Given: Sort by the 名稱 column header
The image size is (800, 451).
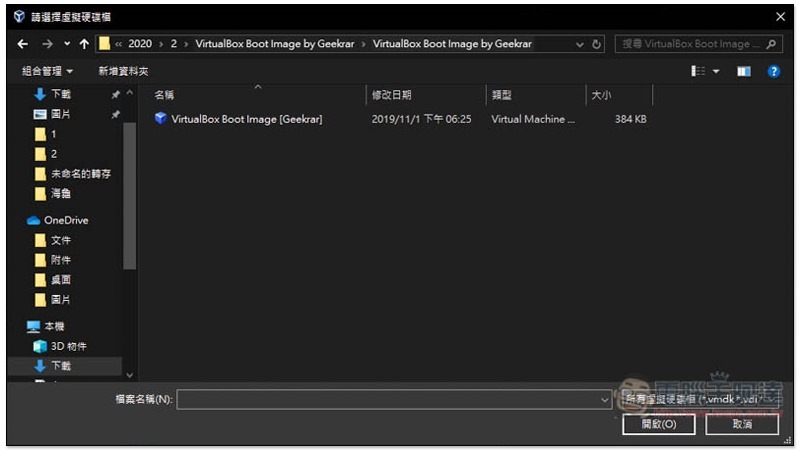Looking at the screenshot, I should tap(164, 95).
